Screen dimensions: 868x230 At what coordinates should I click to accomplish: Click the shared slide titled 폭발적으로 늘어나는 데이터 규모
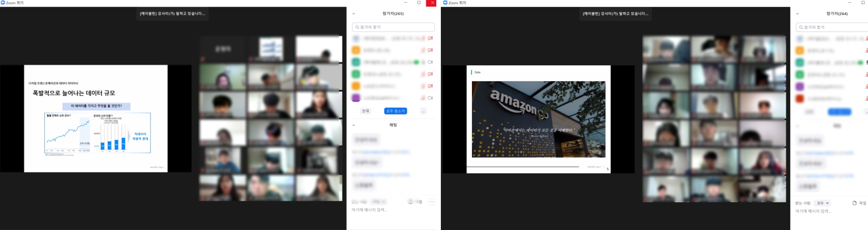tap(96, 119)
